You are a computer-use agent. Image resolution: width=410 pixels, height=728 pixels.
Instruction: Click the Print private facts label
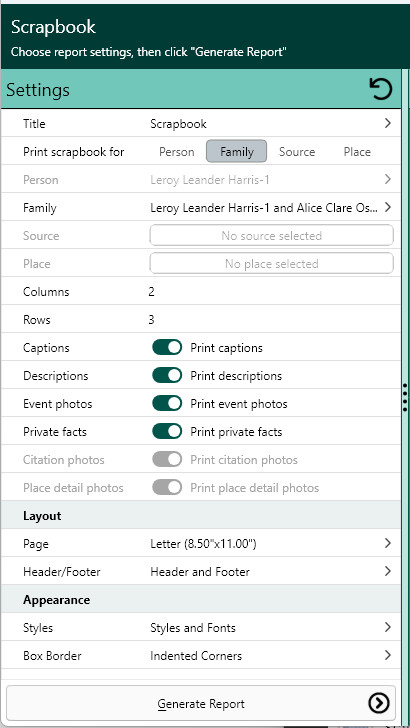pos(236,432)
